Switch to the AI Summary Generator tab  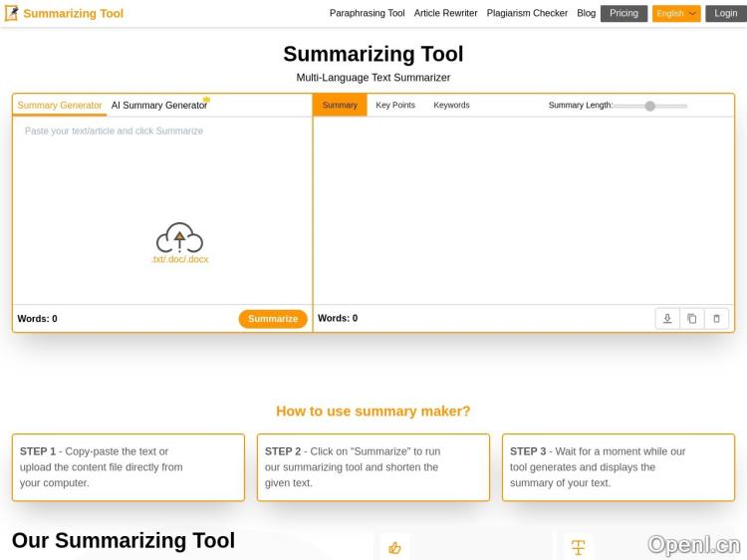(x=159, y=106)
